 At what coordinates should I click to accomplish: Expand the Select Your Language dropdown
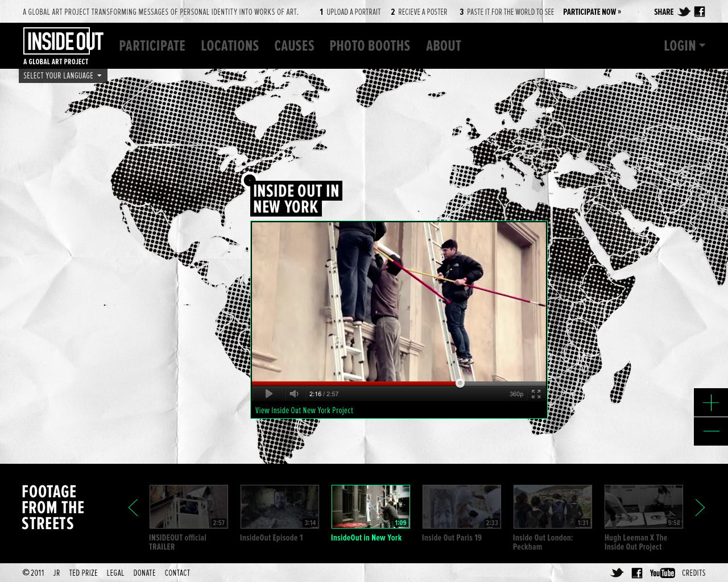[x=63, y=76]
